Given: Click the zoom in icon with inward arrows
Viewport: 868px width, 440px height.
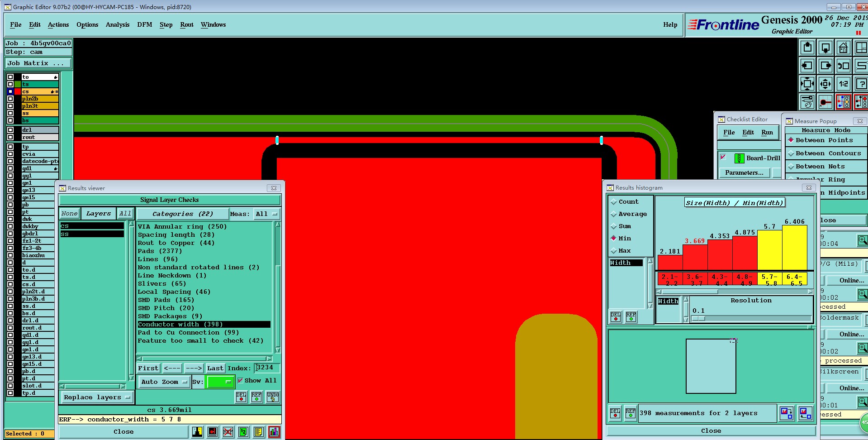Looking at the screenshot, I should pos(807,84).
